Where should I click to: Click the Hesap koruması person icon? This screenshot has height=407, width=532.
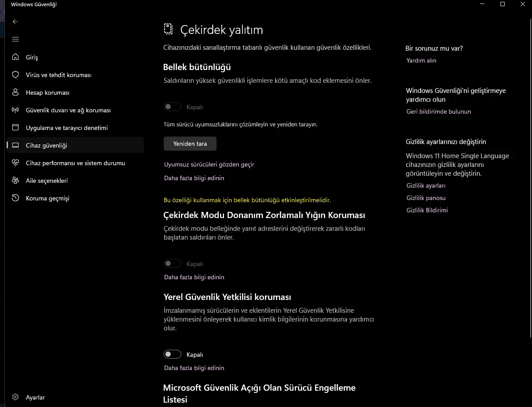[15, 92]
